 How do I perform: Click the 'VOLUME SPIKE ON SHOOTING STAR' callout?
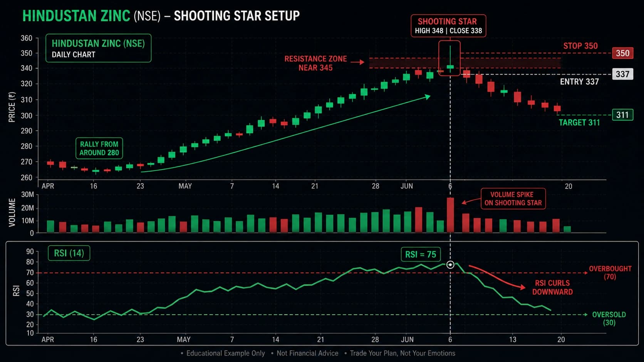click(513, 199)
